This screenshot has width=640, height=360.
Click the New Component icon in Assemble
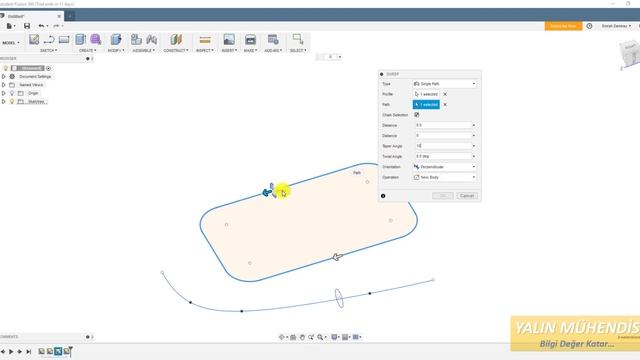click(136, 40)
